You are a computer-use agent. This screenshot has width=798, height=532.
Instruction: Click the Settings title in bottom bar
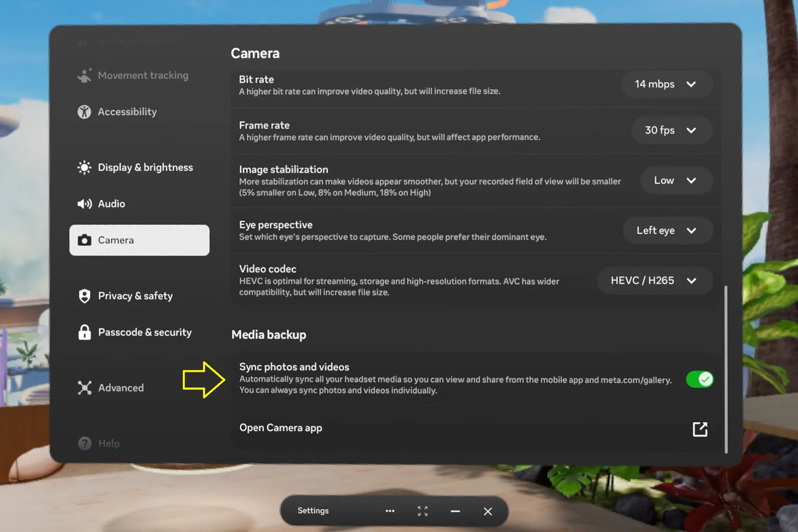click(313, 511)
